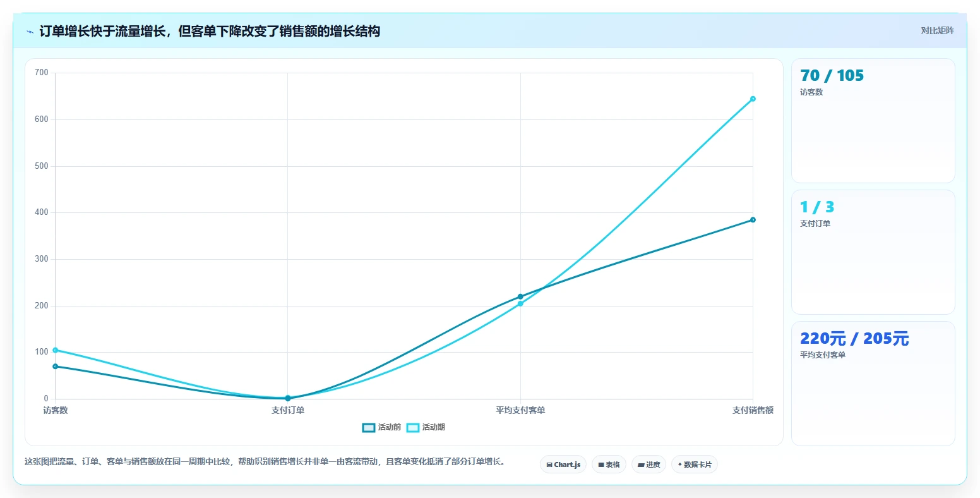980x498 pixels.
Task: Click the 220元 / 205元 value
Action: (x=854, y=339)
